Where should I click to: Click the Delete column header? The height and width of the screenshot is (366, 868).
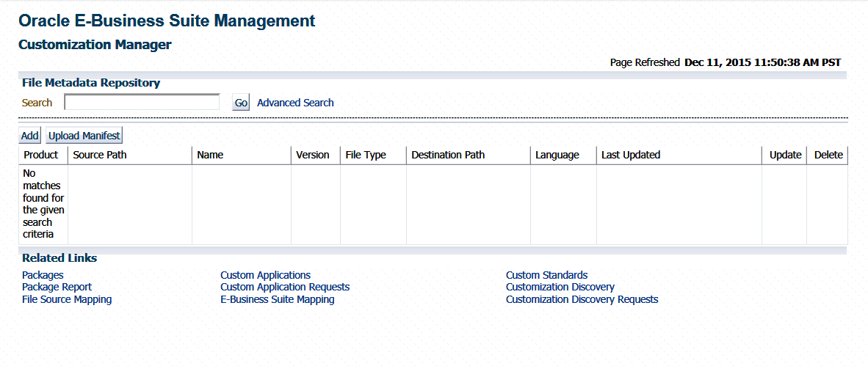coord(827,155)
